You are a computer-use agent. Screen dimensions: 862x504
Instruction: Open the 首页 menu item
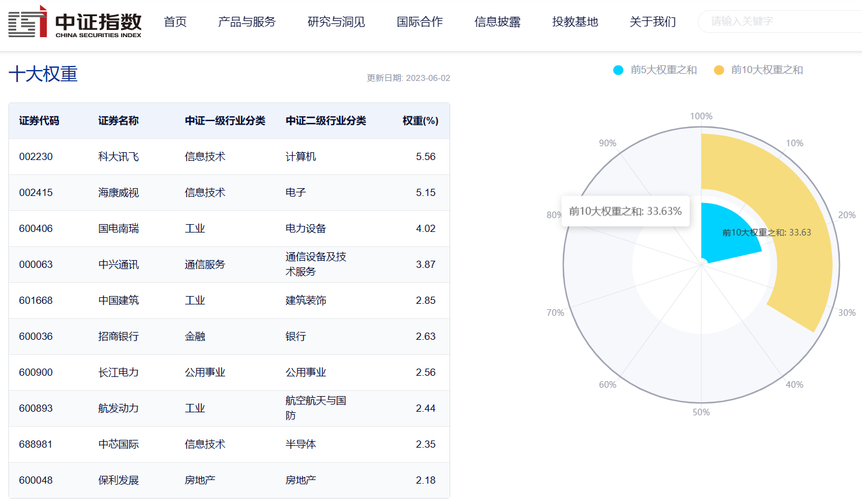point(175,22)
